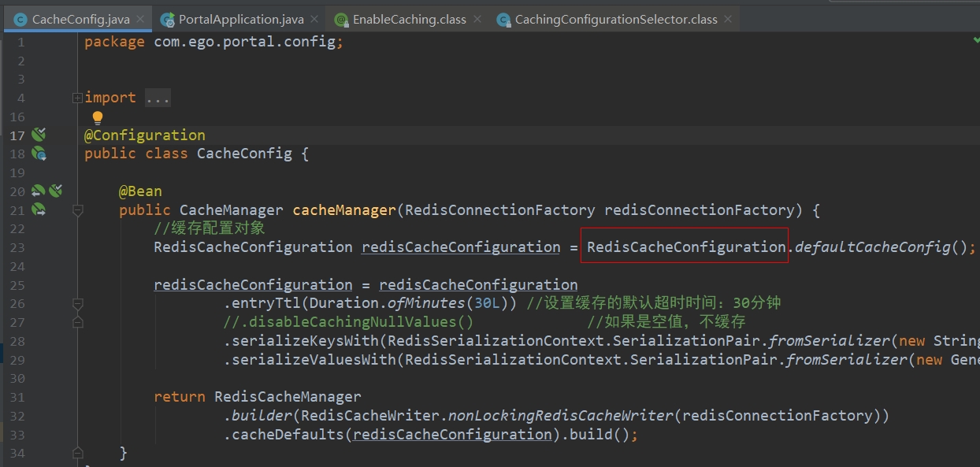Screen dimensions: 980x467
Task: Click the commented-out disableCachingNullValues line
Action: pos(348,322)
